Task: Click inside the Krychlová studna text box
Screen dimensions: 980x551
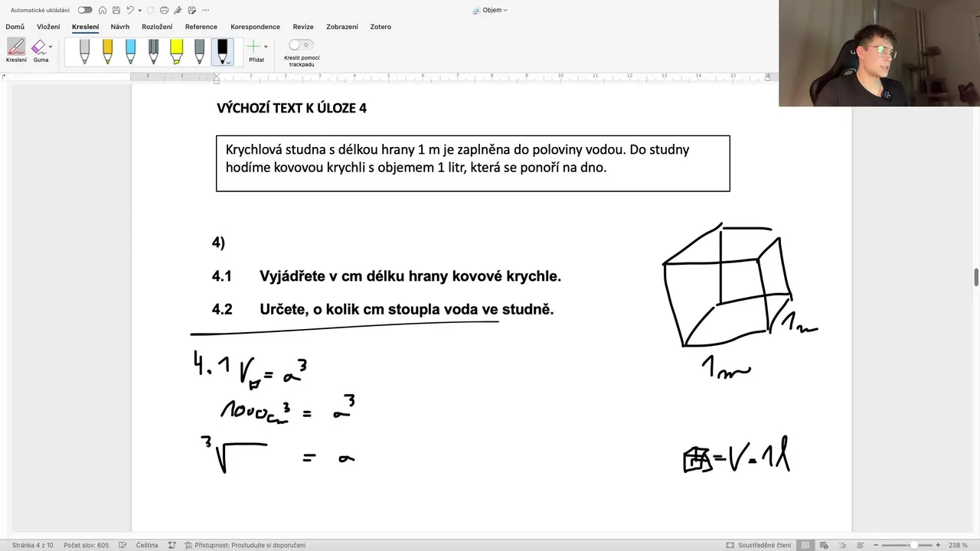Action: [473, 164]
